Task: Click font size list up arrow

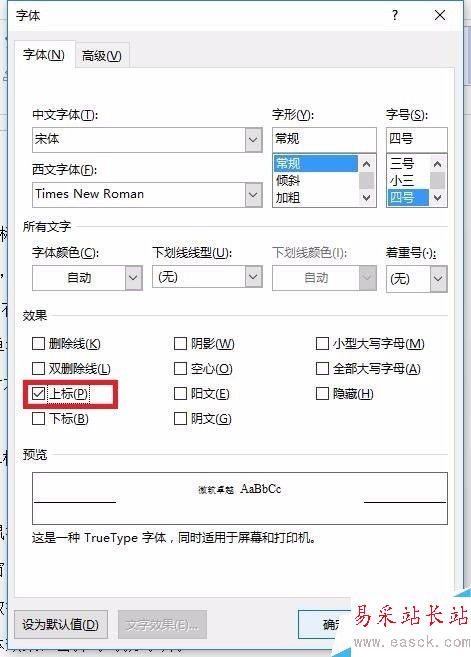Action: coord(437,164)
